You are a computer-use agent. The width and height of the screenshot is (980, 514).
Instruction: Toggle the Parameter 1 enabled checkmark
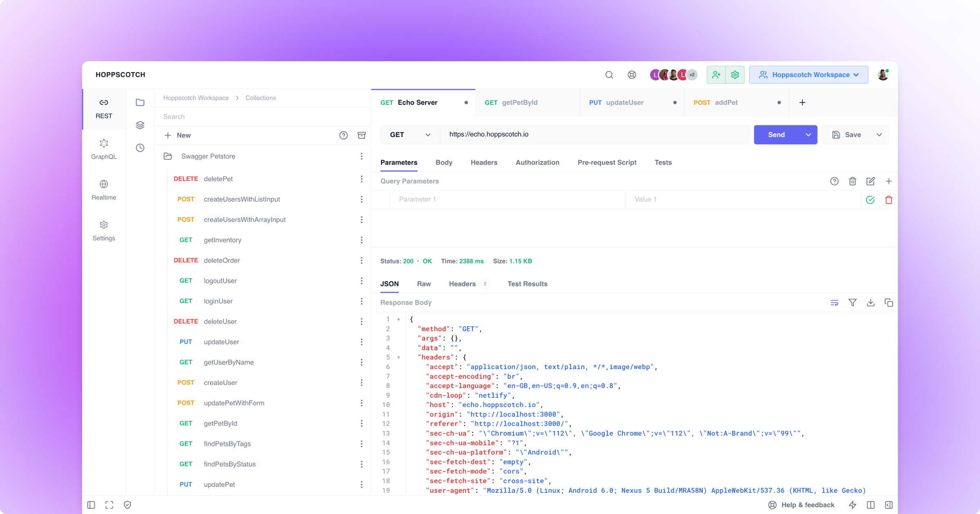(870, 199)
